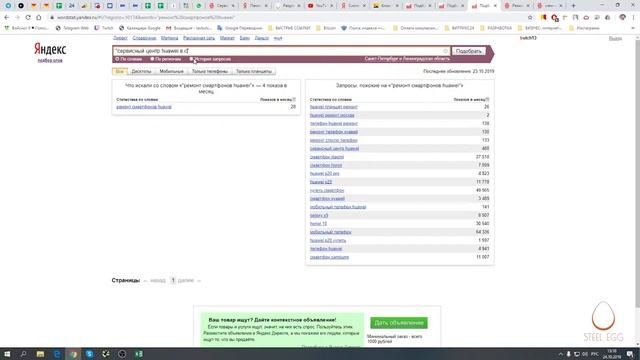Open the browser home page icon
This screenshot has height=360, width=640.
coord(38,18)
